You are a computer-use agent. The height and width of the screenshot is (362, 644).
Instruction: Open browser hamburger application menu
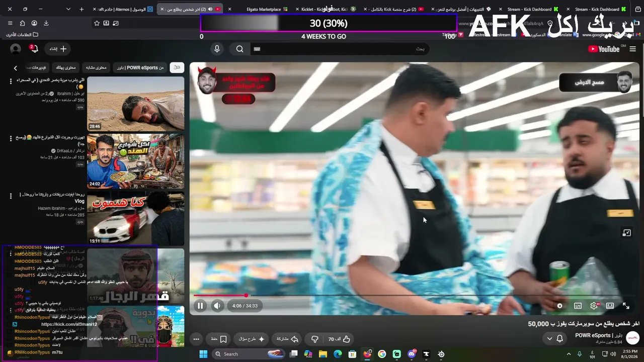click(10, 23)
